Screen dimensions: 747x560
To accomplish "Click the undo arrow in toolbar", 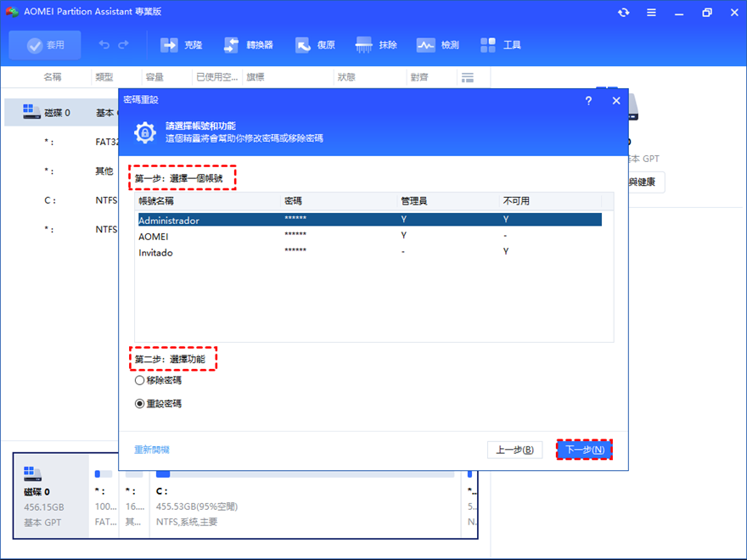I will pyautogui.click(x=104, y=45).
